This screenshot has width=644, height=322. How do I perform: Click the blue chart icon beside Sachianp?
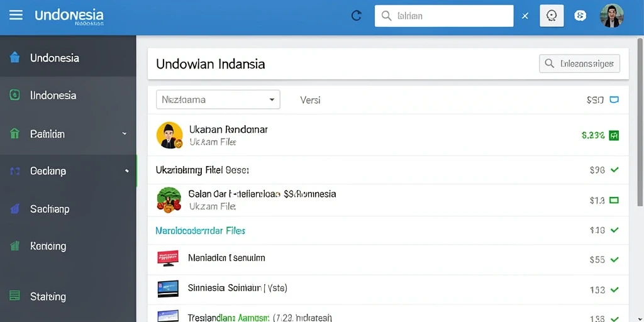click(x=15, y=209)
